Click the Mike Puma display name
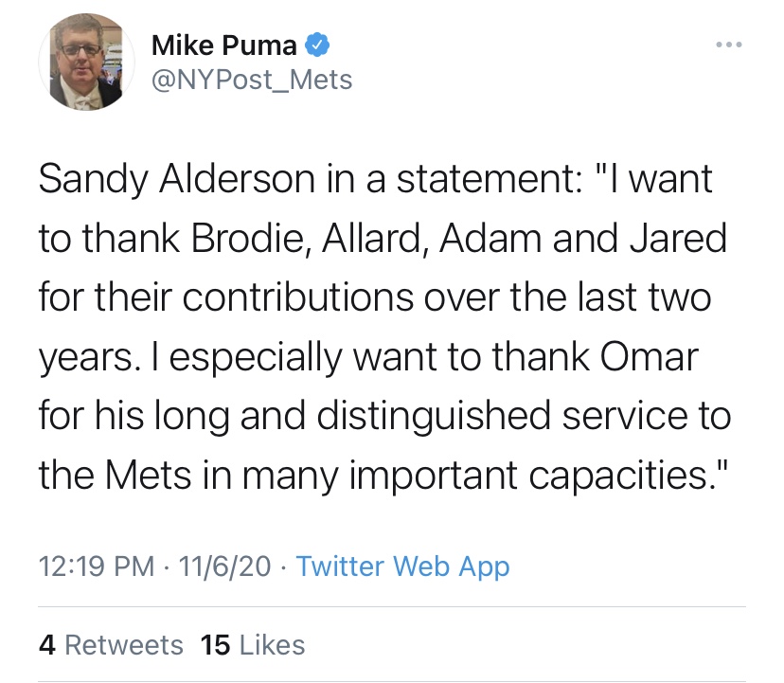This screenshot has height=683, width=784. (x=224, y=45)
